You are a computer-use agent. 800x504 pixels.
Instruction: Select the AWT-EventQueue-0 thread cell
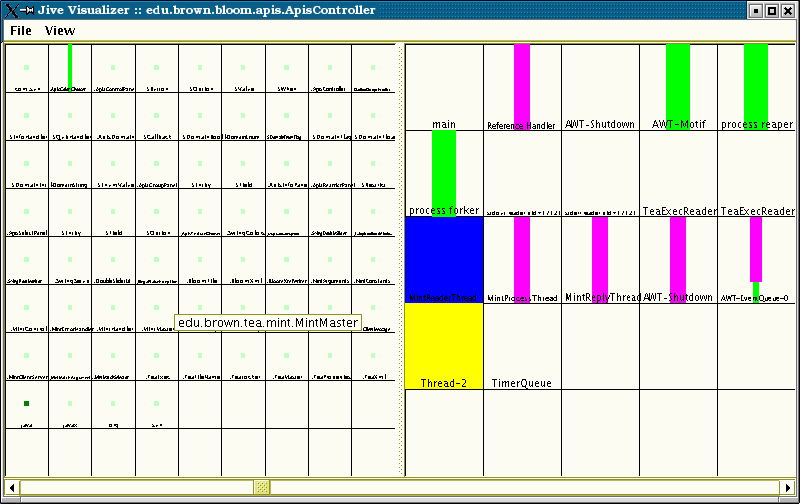point(756,260)
